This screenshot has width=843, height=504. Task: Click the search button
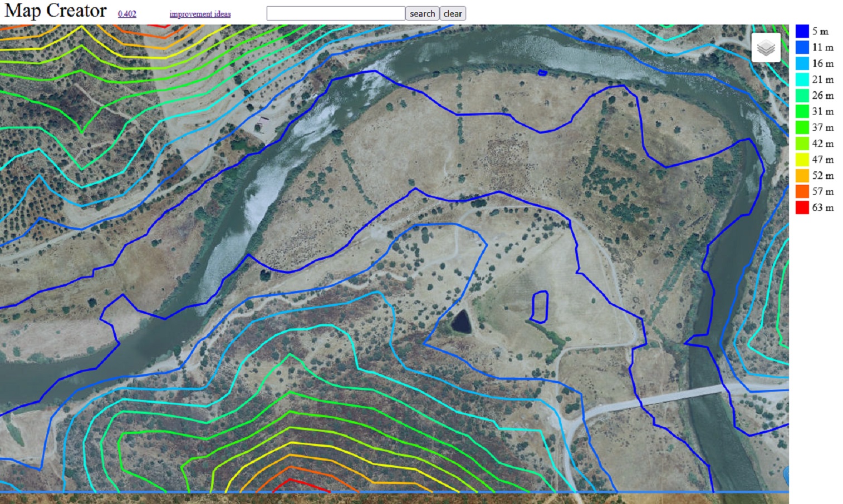click(422, 14)
